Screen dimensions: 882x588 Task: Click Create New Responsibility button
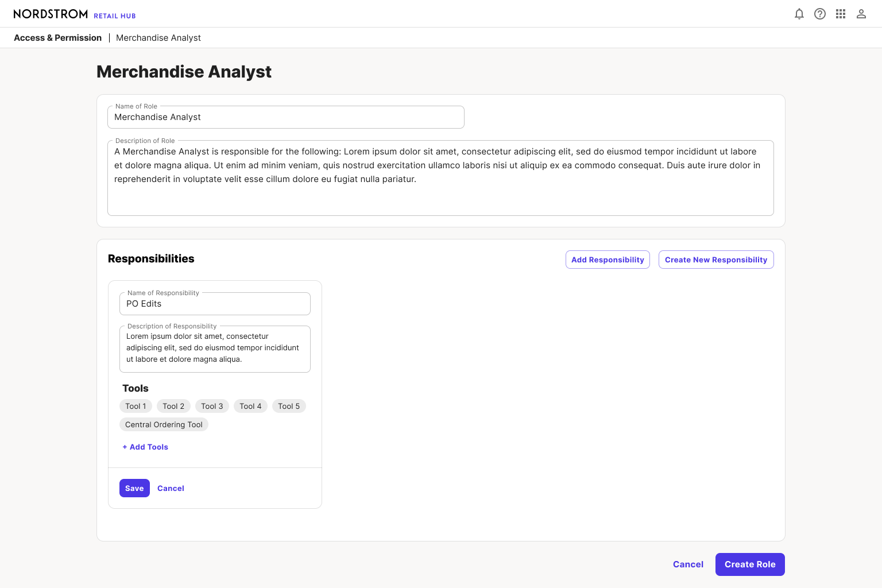pyautogui.click(x=716, y=260)
